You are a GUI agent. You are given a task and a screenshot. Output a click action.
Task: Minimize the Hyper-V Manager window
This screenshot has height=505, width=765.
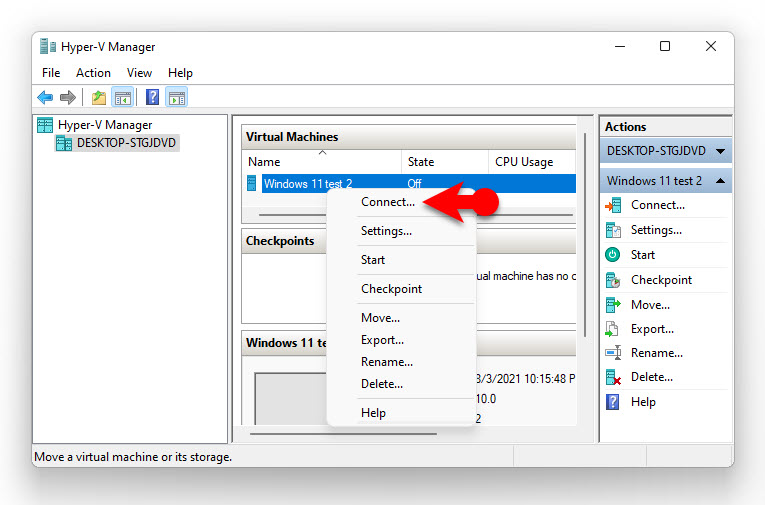click(620, 46)
